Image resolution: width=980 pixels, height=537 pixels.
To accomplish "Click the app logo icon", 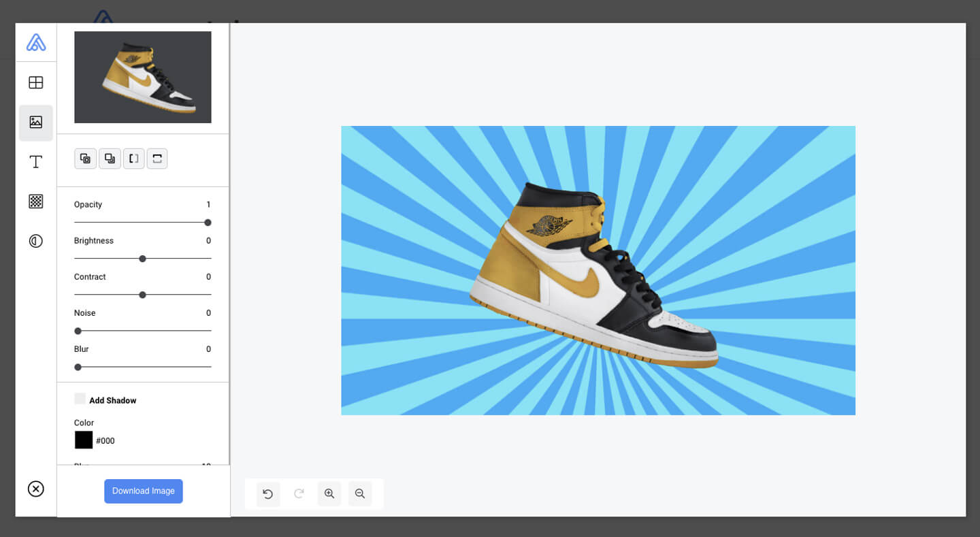I will point(36,42).
